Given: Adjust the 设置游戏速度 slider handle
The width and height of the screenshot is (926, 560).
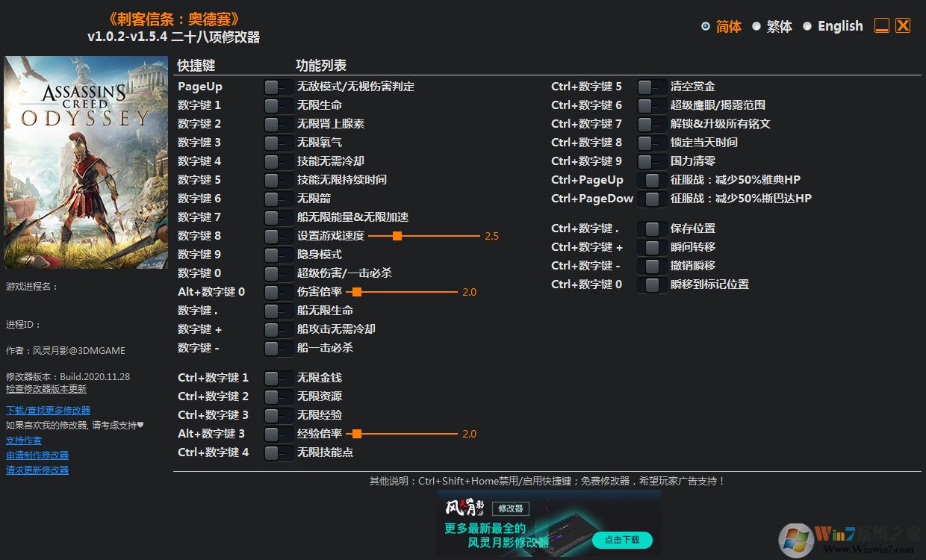Looking at the screenshot, I should (x=396, y=235).
